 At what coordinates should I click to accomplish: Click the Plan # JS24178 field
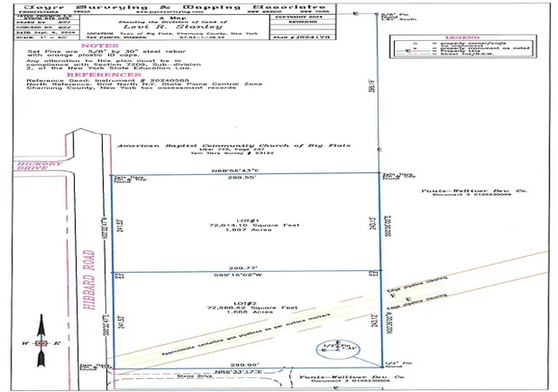(x=303, y=37)
